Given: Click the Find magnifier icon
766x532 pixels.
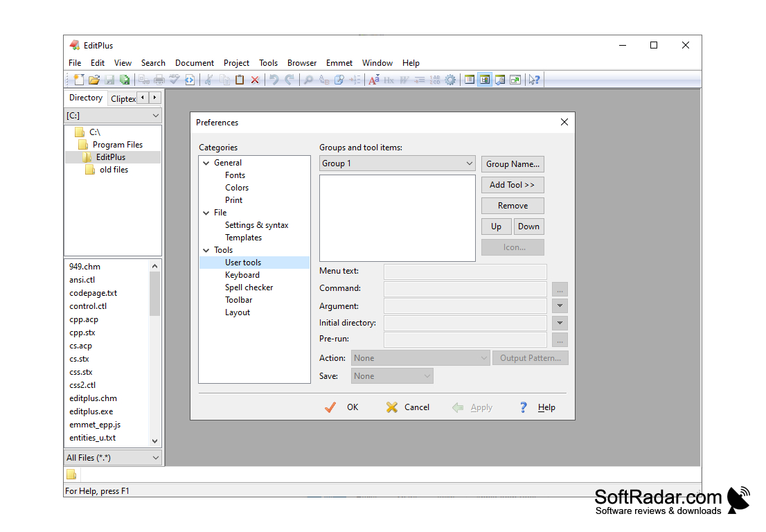Looking at the screenshot, I should pos(308,80).
